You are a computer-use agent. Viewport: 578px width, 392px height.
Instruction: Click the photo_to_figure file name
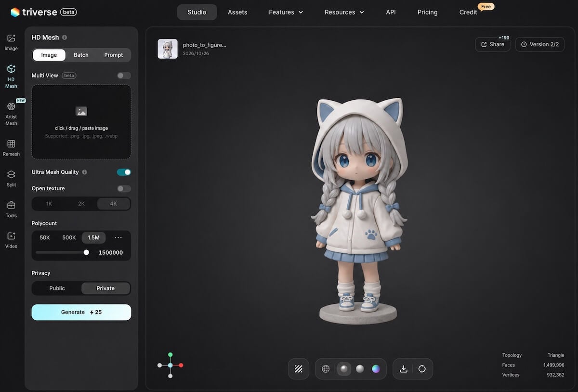coord(205,45)
